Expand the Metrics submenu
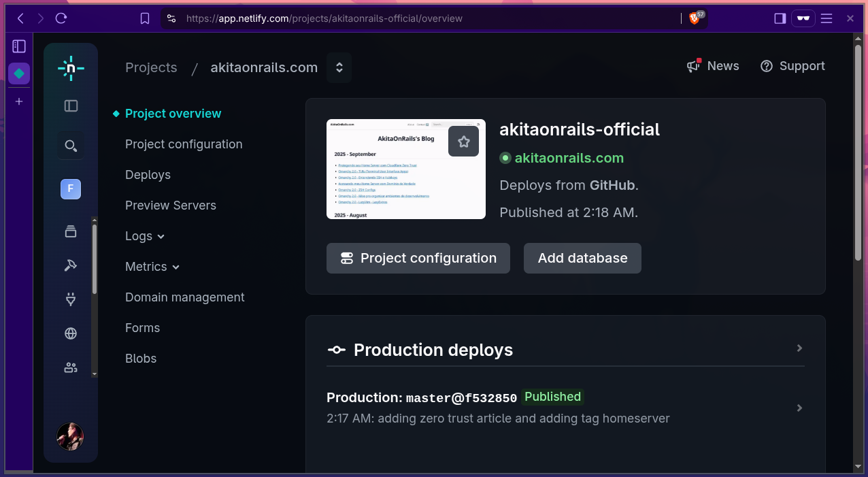Viewport: 868px width, 477px height. tap(152, 267)
